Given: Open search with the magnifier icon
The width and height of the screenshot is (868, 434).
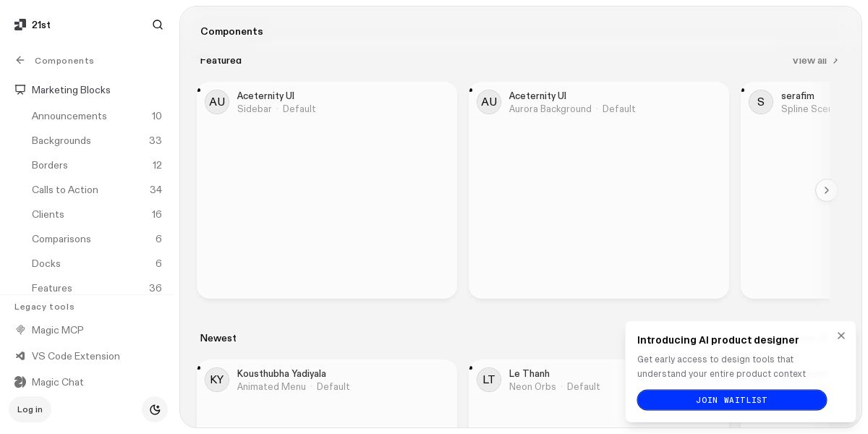Looking at the screenshot, I should pyautogui.click(x=158, y=25).
